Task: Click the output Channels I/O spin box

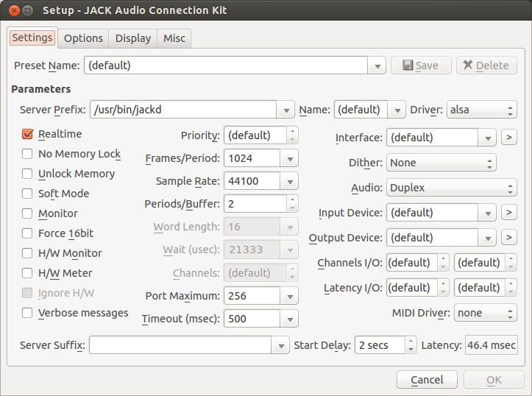Action: point(486,263)
